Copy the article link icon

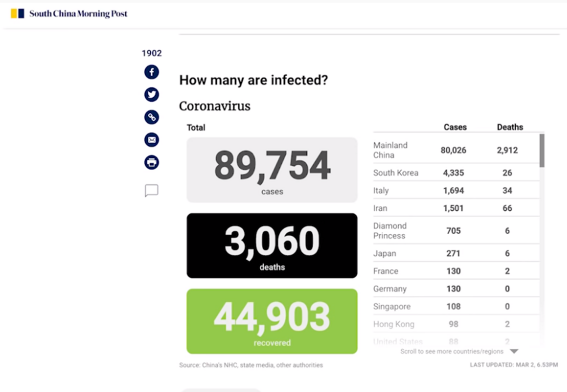[x=151, y=117]
